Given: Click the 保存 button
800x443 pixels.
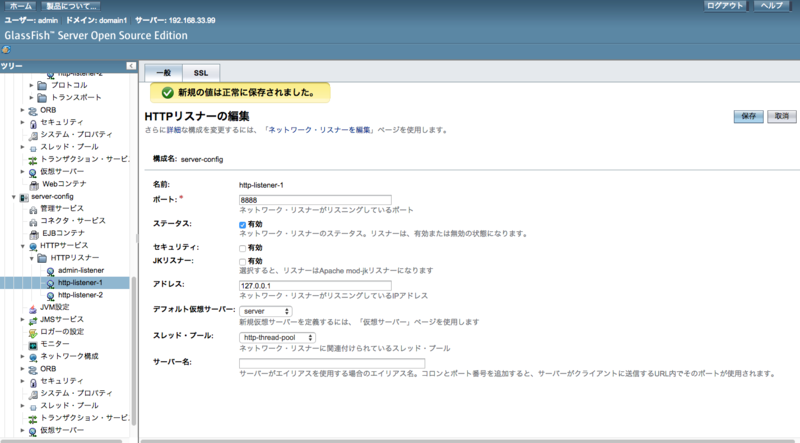Looking at the screenshot, I should 748,116.
